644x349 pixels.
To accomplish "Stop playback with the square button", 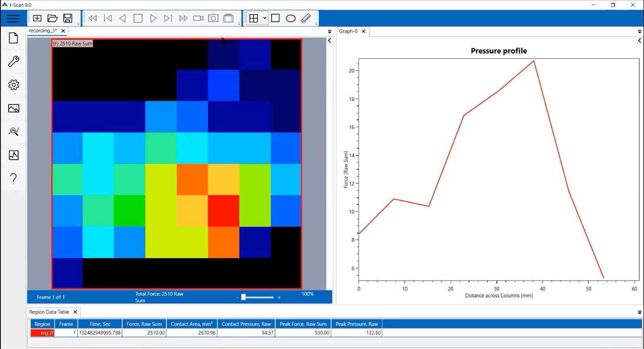I will coord(138,18).
